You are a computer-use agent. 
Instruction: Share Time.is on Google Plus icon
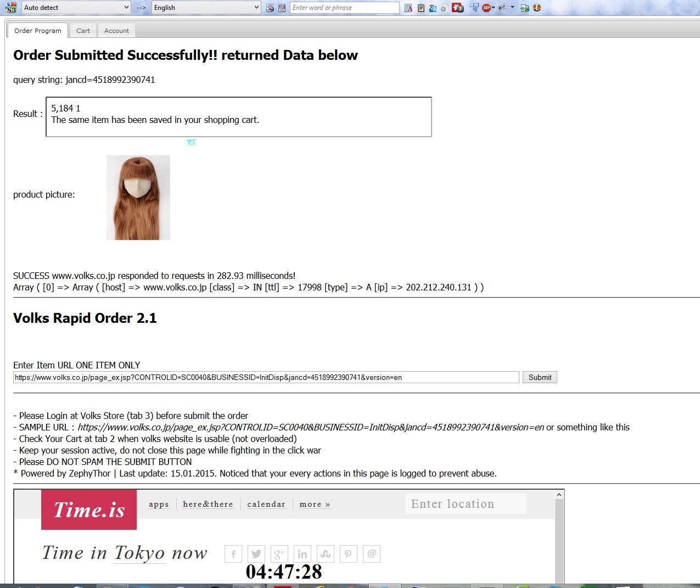tap(279, 553)
